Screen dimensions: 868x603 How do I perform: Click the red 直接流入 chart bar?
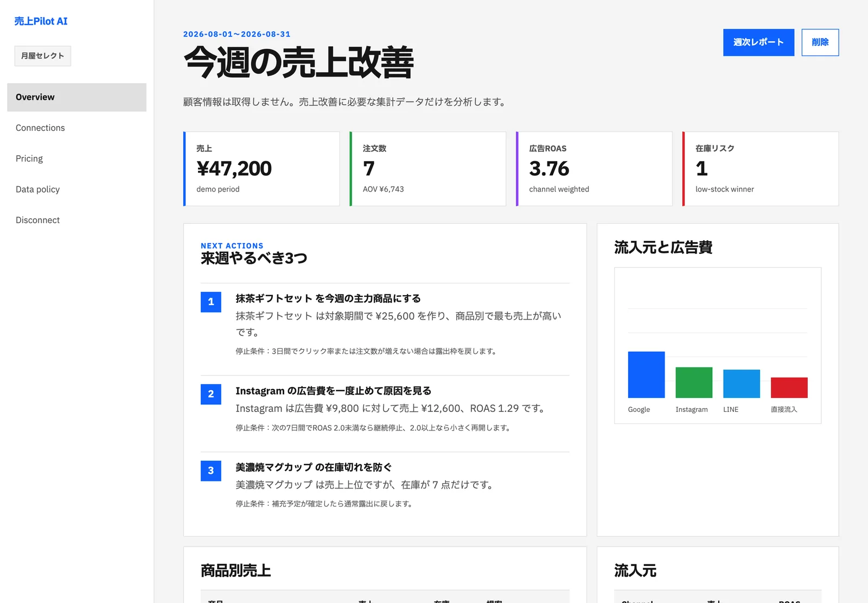click(x=789, y=388)
